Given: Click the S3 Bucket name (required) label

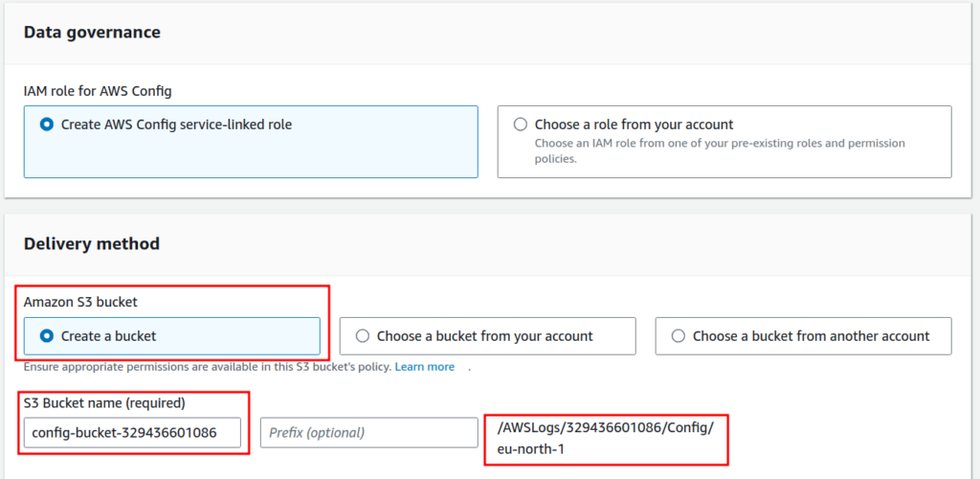Looking at the screenshot, I should pos(104,403).
